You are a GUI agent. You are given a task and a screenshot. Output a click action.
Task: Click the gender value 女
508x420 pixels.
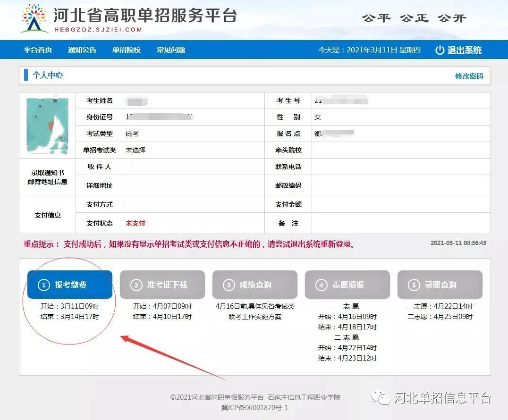[x=317, y=117]
